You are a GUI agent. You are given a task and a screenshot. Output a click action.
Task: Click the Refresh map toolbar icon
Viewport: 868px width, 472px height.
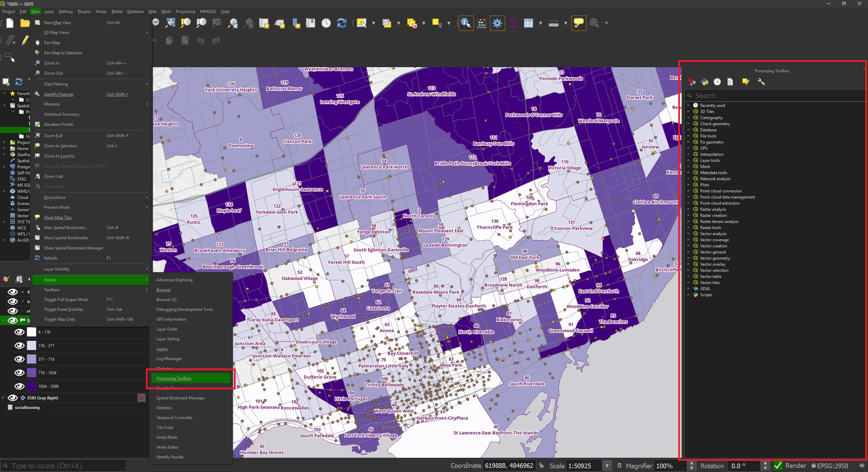tap(342, 23)
